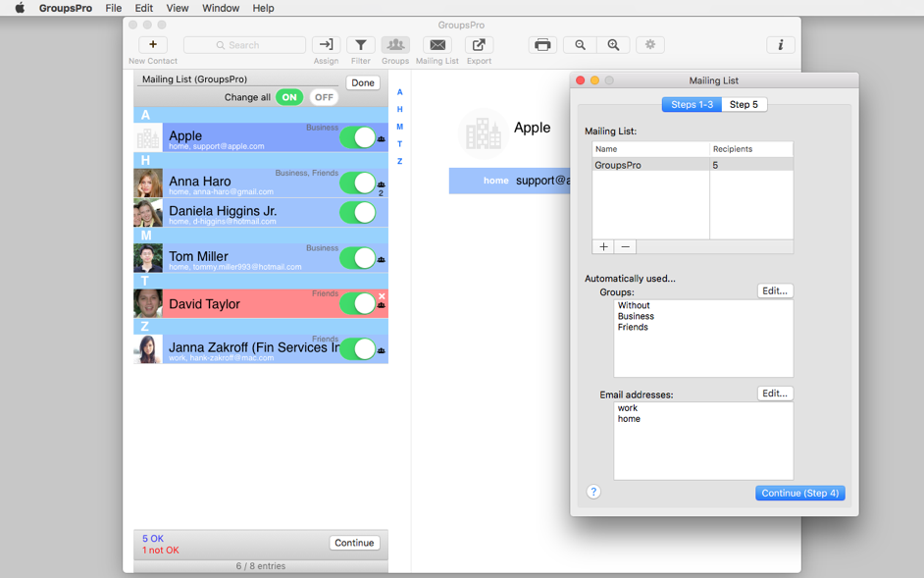Click the help question mark button
The height and width of the screenshot is (578, 924).
point(593,492)
